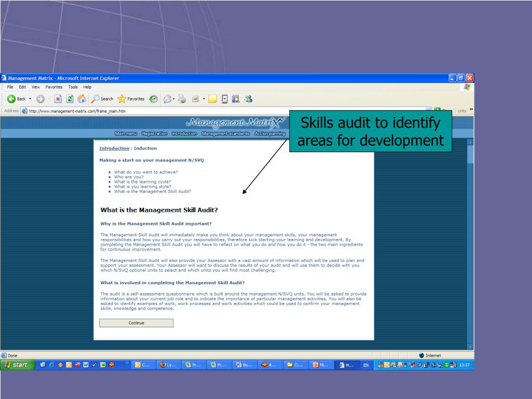Image resolution: width=532 pixels, height=399 pixels.
Task: Open the Edit menu
Action: click(x=22, y=87)
